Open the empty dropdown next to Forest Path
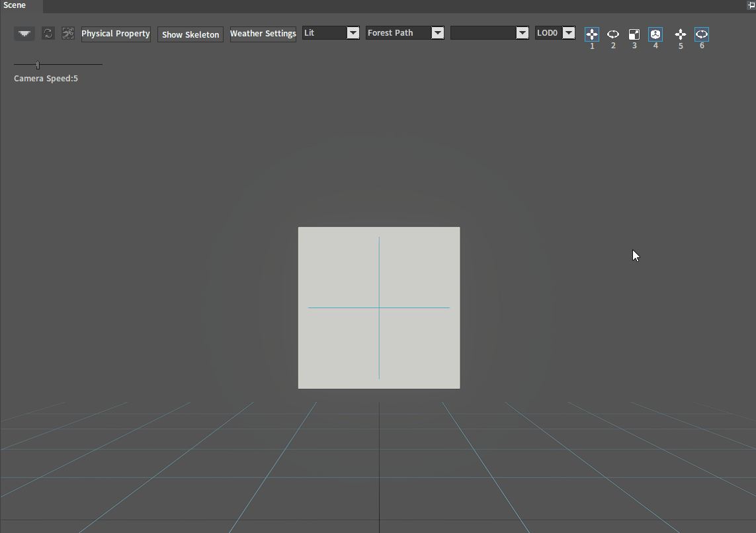 [489, 33]
